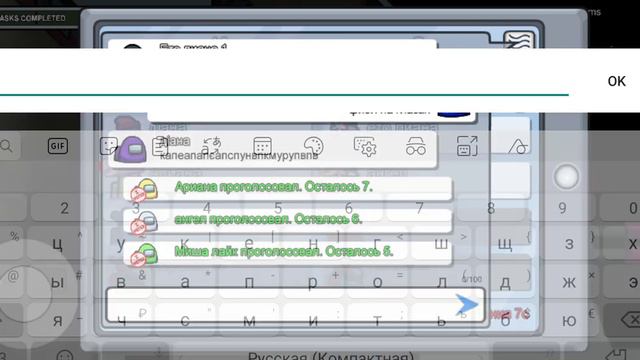The height and width of the screenshot is (360, 640).
Task: Tap the Cyrillic м key
Action: tap(249, 321)
